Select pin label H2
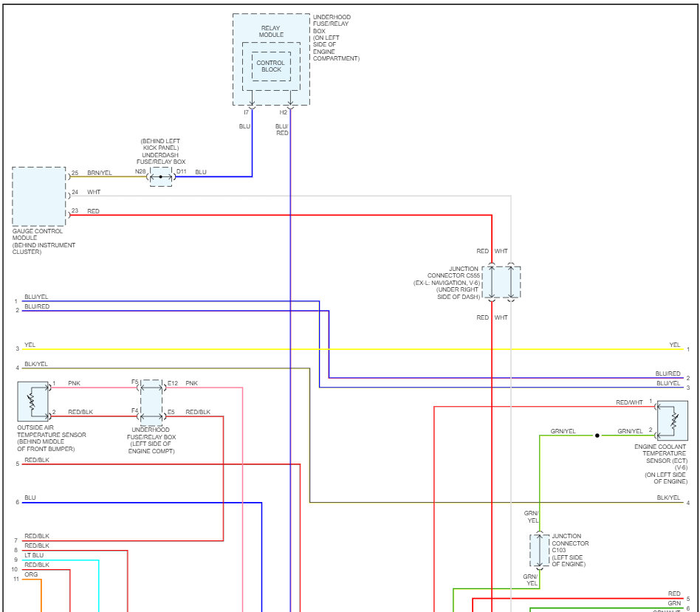 [284, 112]
